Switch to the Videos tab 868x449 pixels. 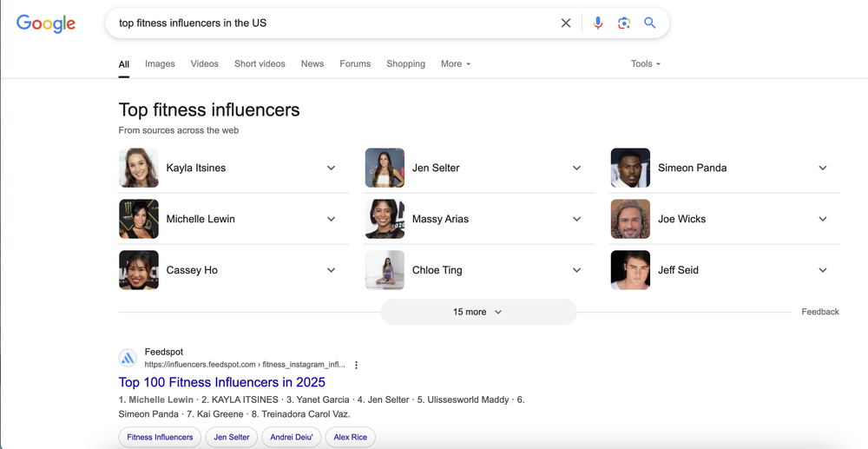pyautogui.click(x=205, y=63)
